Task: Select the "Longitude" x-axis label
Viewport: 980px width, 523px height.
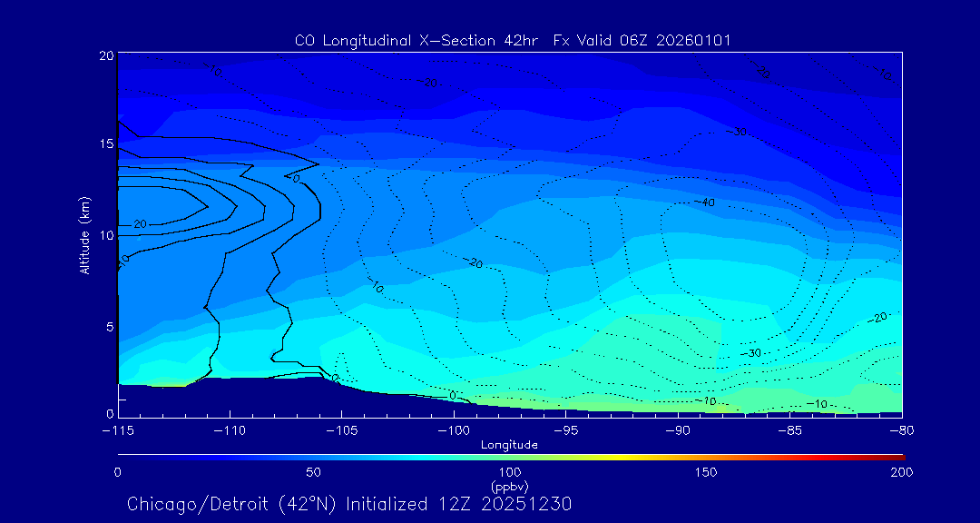Action: [x=509, y=445]
